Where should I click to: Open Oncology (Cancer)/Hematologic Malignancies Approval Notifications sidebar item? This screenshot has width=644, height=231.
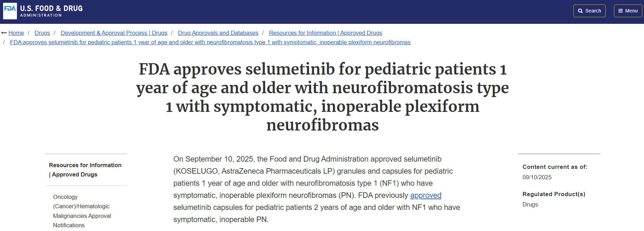[82, 211]
